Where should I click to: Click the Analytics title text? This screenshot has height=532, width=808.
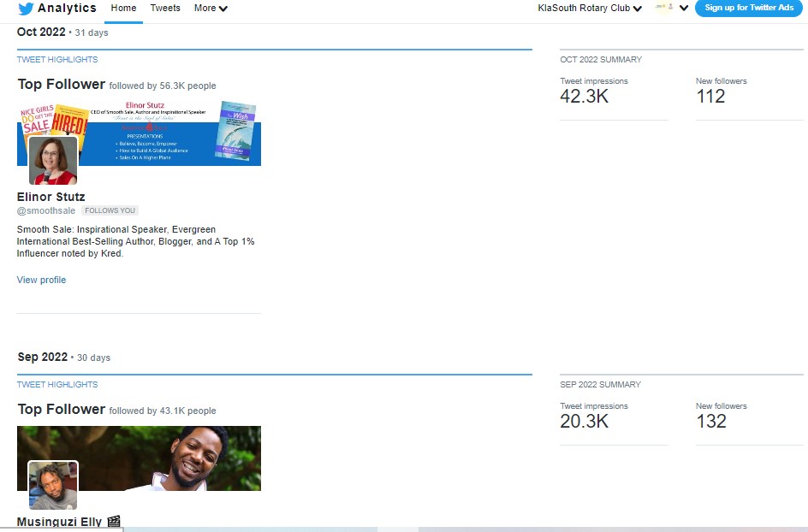[x=67, y=9]
